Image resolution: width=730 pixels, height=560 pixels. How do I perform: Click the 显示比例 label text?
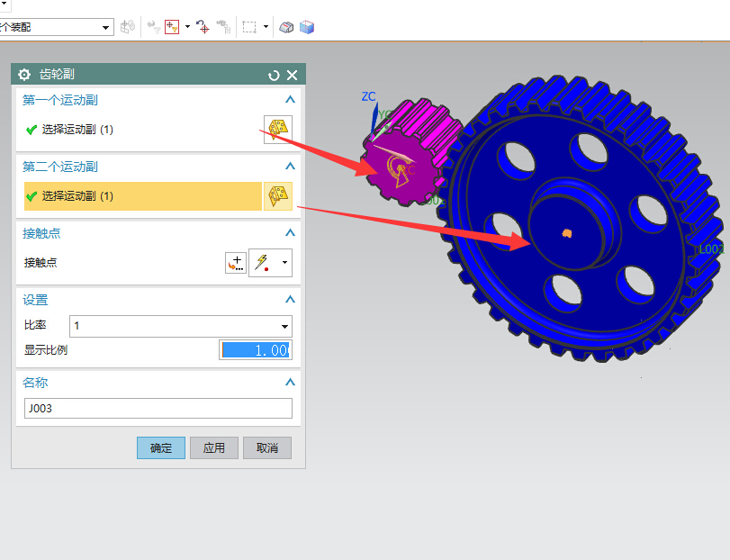(x=46, y=350)
